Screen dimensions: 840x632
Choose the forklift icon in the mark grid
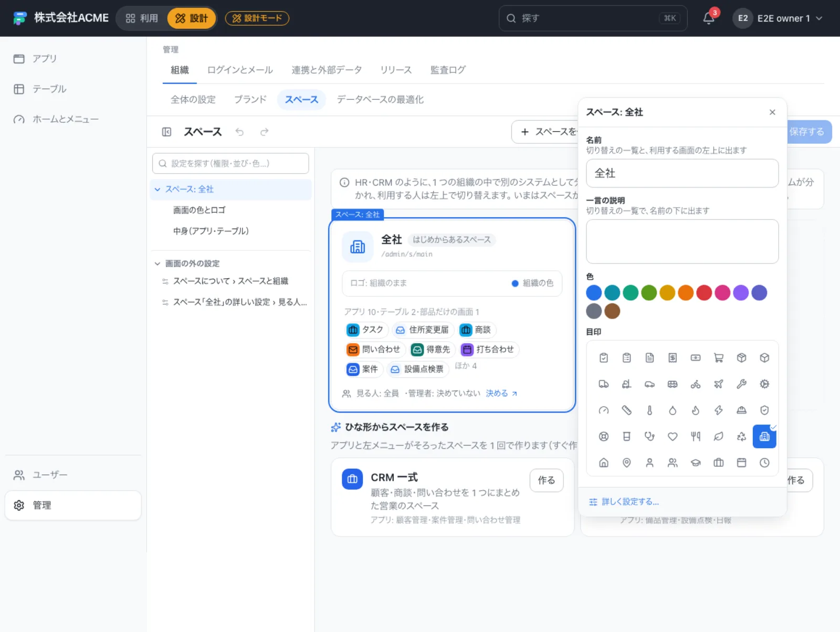coord(627,384)
